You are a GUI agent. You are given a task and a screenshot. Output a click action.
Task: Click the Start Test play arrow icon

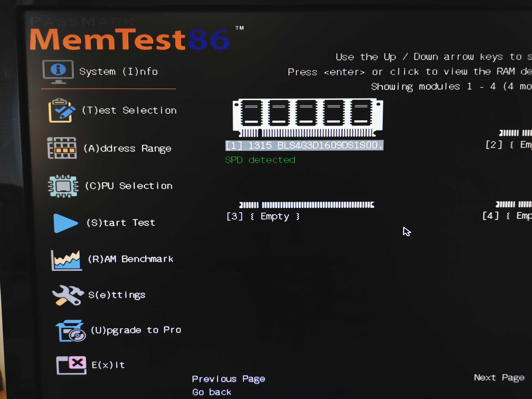pos(66,223)
